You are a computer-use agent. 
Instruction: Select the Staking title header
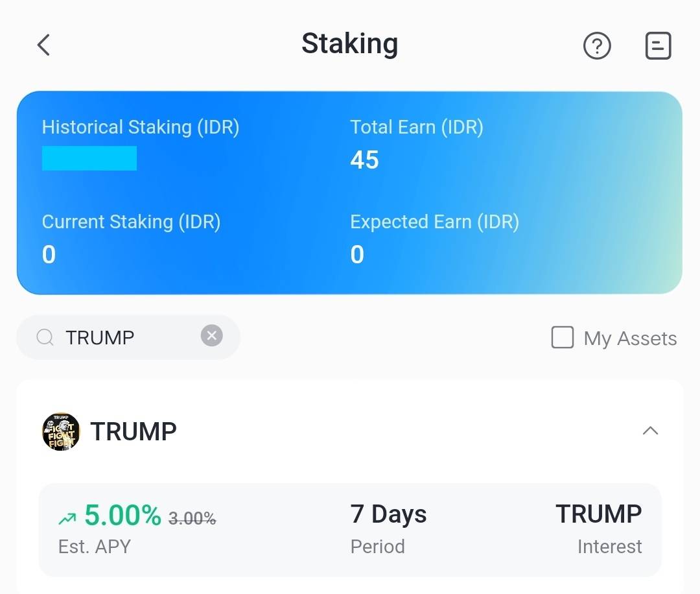(349, 44)
